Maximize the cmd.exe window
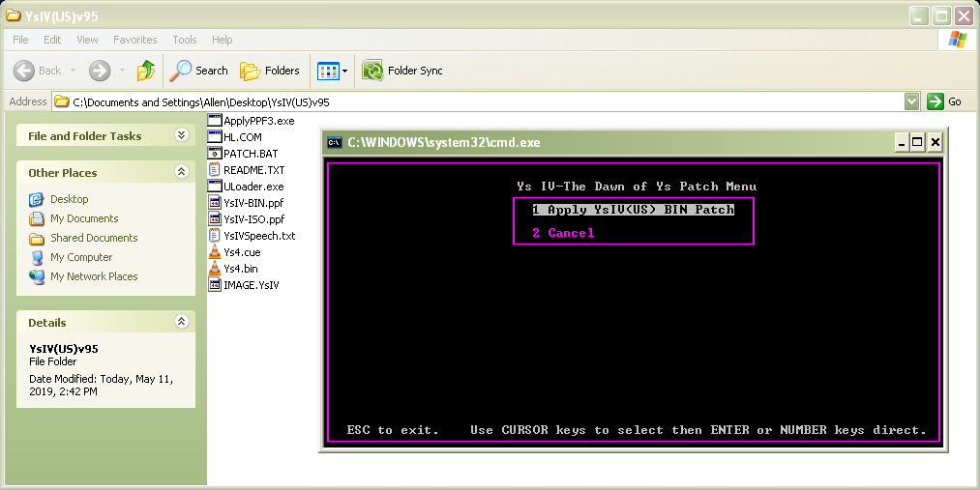Viewport: 980px width, 490px height. tap(917, 143)
